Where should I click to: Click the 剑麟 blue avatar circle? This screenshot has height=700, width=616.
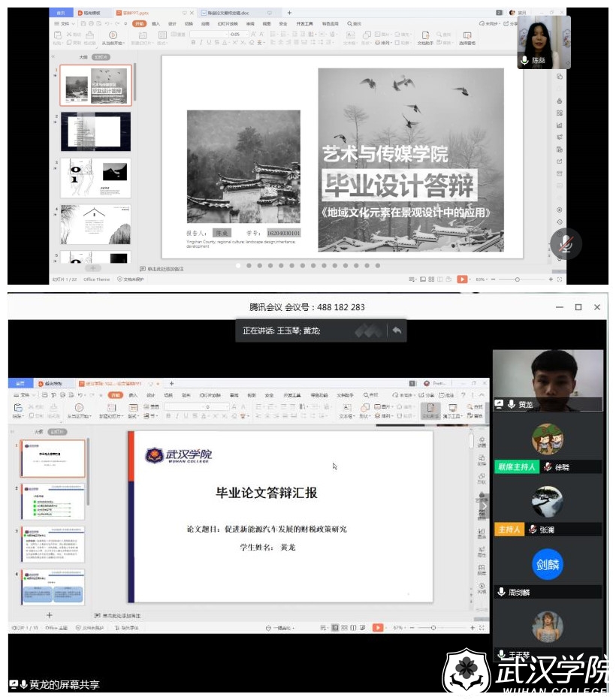pyautogui.click(x=547, y=565)
